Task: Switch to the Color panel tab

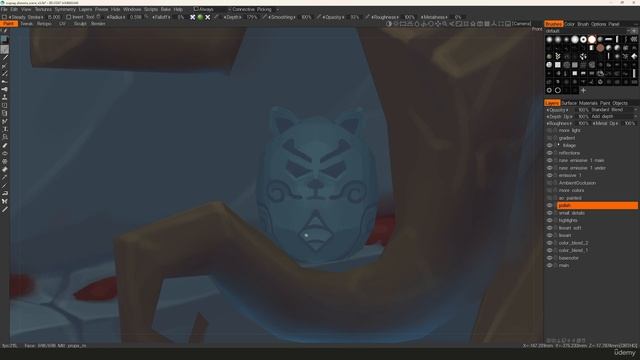Action: point(569,24)
